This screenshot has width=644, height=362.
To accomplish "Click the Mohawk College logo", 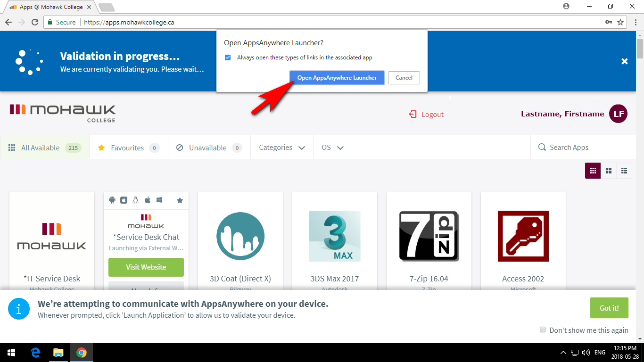I will [x=63, y=113].
